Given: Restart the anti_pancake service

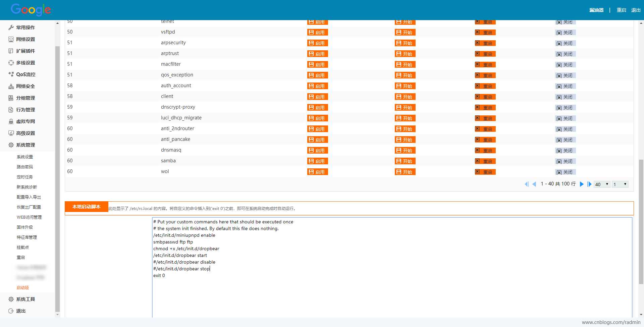Looking at the screenshot, I should (x=485, y=140).
